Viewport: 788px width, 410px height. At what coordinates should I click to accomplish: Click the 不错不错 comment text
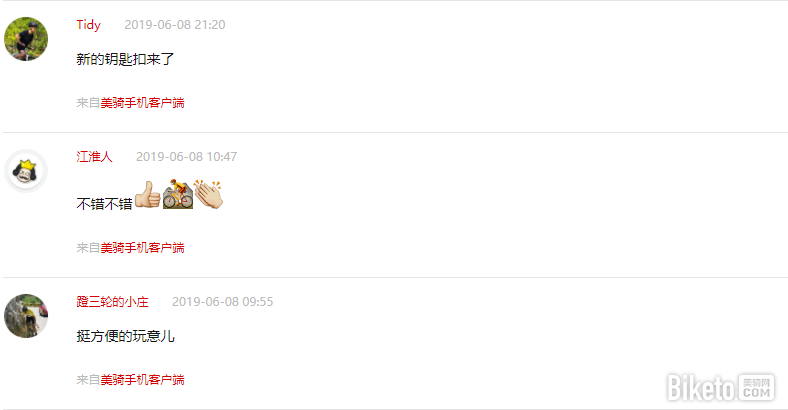pyautogui.click(x=105, y=204)
